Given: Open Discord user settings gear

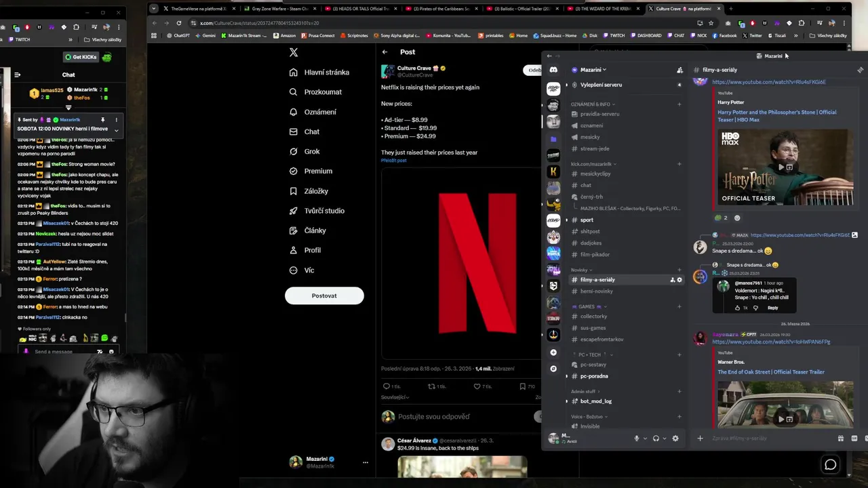Looking at the screenshot, I should point(675,439).
